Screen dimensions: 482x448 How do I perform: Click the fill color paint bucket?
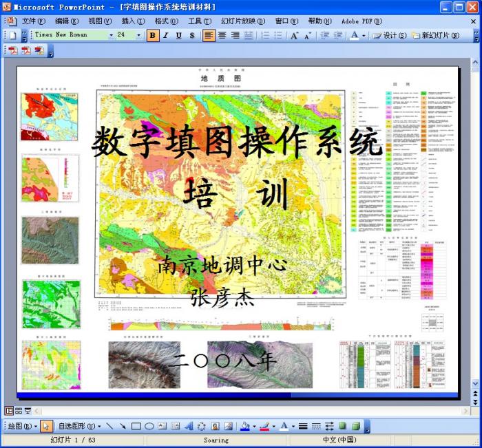click(244, 427)
